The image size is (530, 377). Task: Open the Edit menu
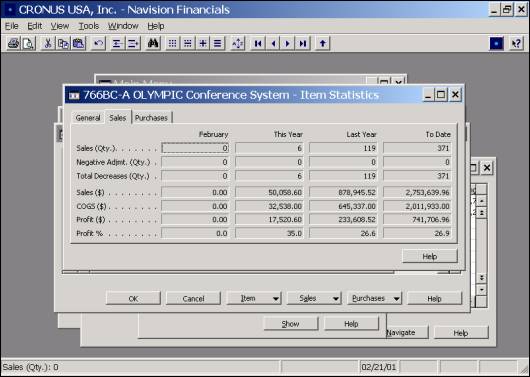34,26
